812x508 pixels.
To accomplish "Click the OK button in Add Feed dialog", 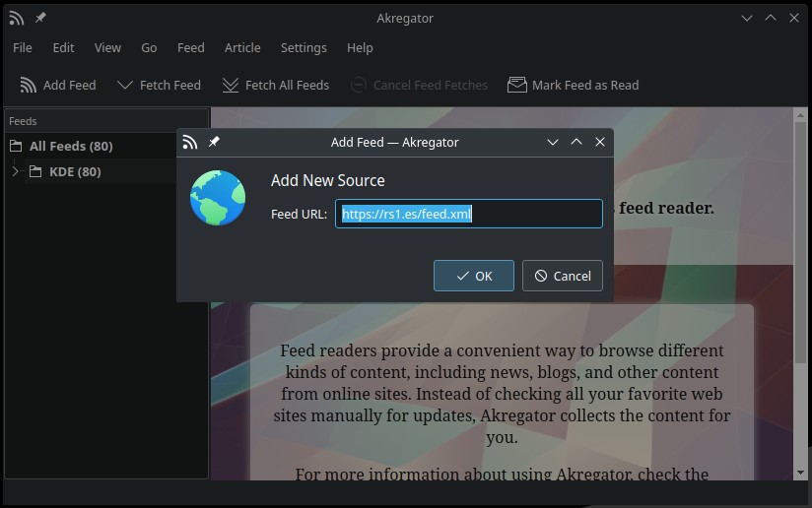I will tap(474, 276).
